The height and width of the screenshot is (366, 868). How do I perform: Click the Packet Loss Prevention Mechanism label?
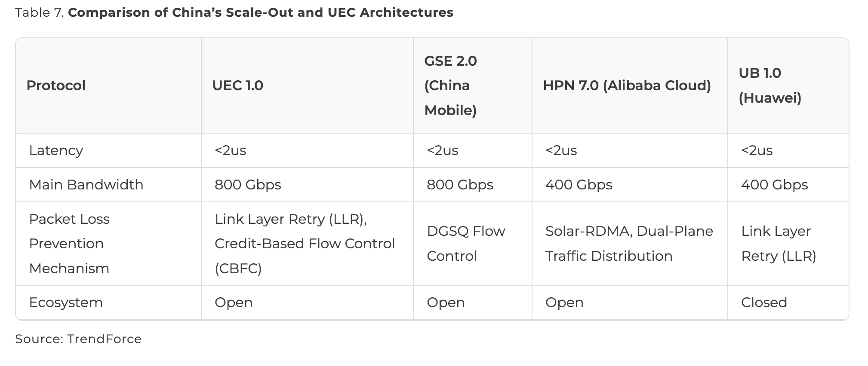(x=69, y=244)
